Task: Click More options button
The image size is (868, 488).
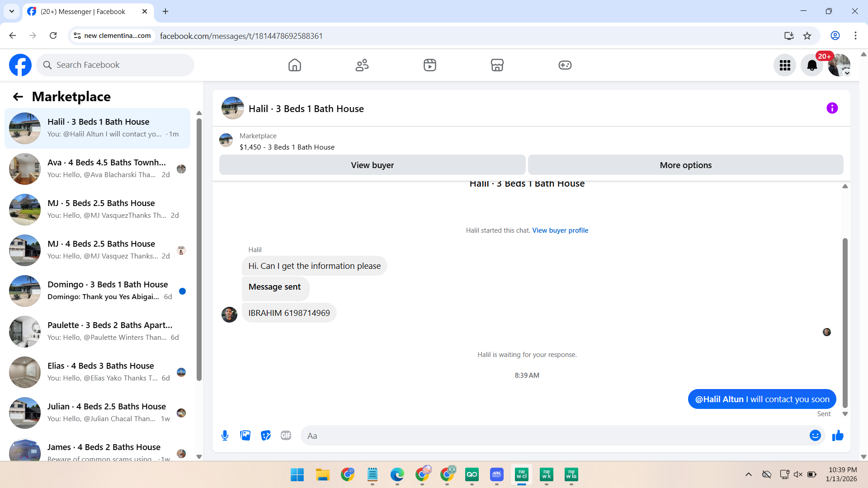Action: (685, 165)
